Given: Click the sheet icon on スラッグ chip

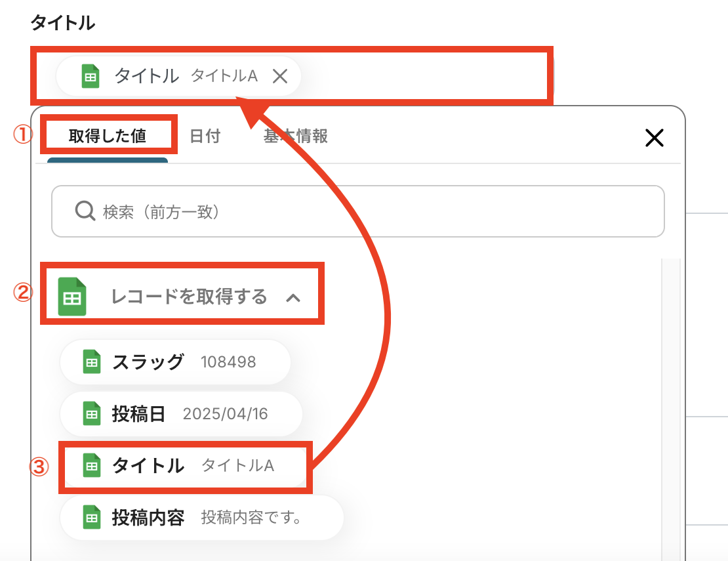Looking at the screenshot, I should point(92,362).
